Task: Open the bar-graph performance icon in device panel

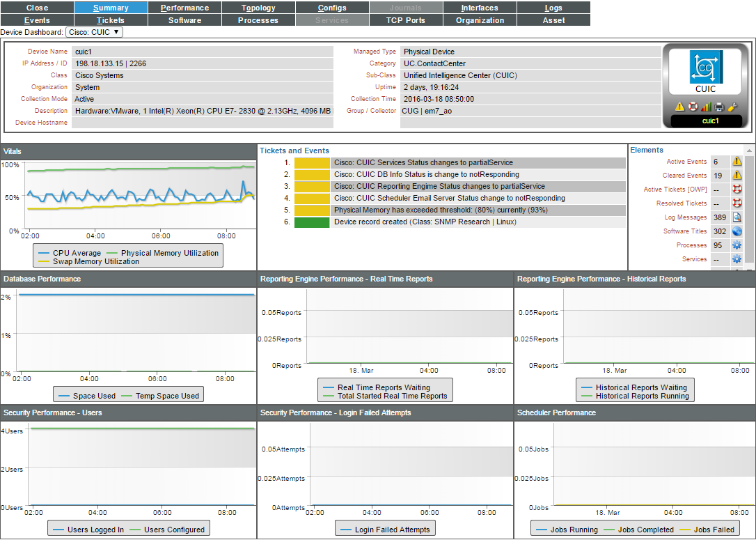Action: (706, 107)
